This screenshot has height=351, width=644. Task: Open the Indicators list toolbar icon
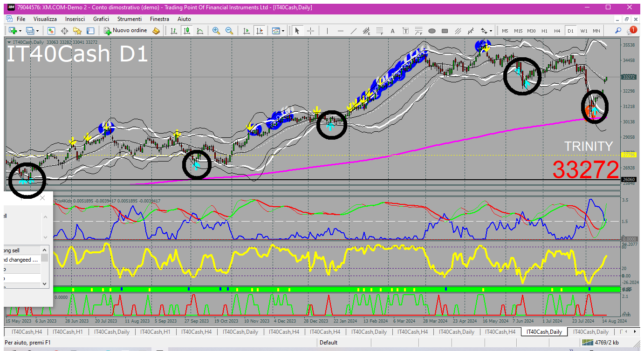276,31
